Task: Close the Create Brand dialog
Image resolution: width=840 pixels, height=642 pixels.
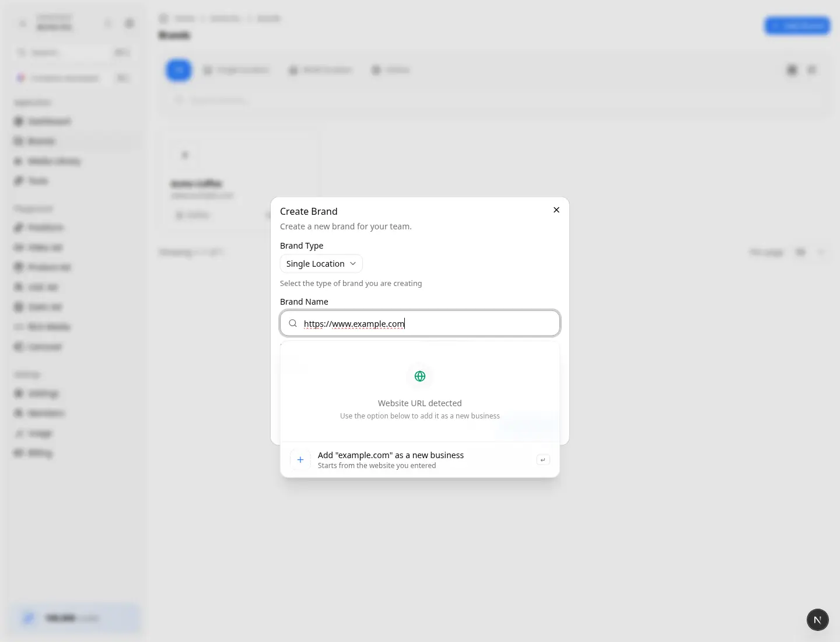Action: (x=556, y=210)
